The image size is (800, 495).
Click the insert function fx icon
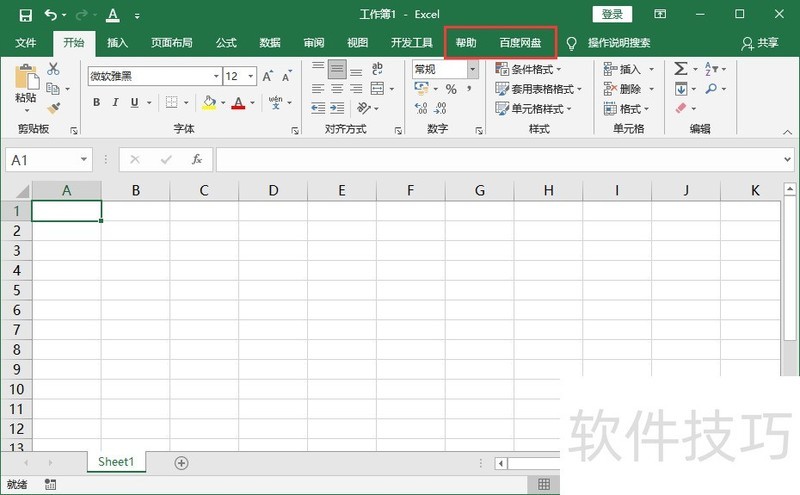pos(197,159)
